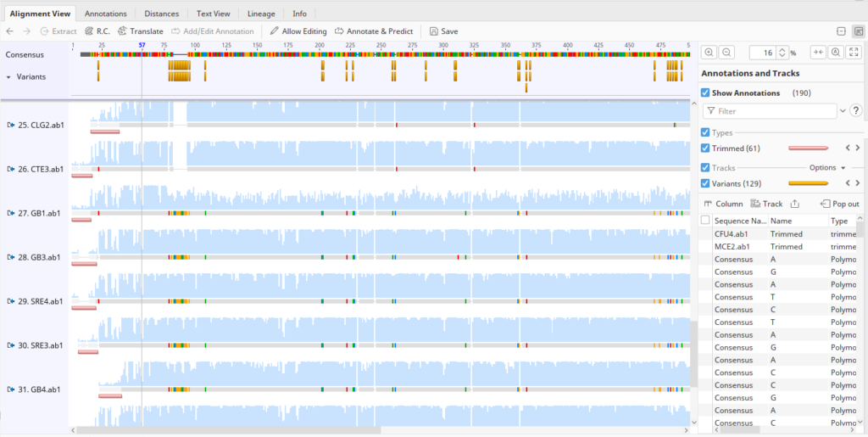Open the Lineage tab
The width and height of the screenshot is (868, 437).
click(x=261, y=14)
